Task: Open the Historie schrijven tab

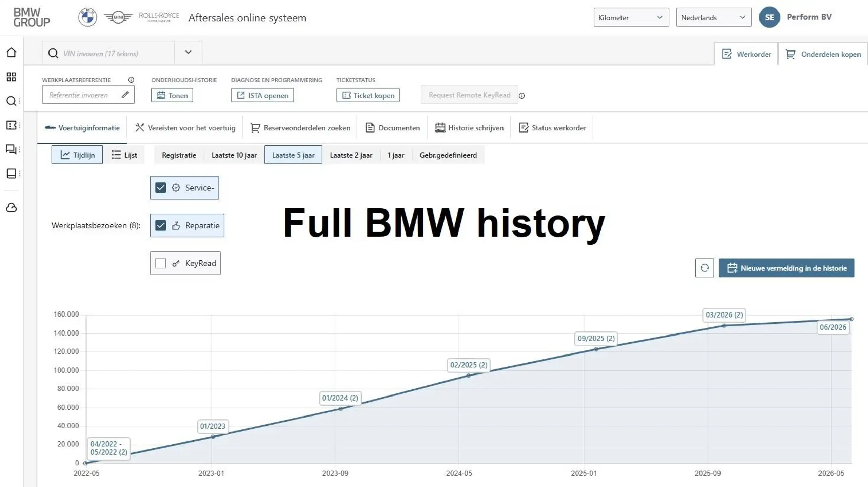Action: coord(469,128)
